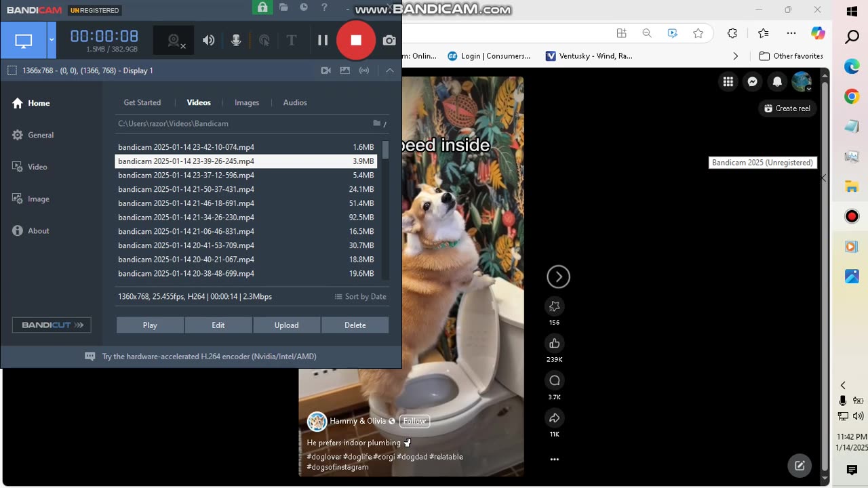Like the reel with thumbs up
This screenshot has width=868, height=488.
[x=555, y=343]
